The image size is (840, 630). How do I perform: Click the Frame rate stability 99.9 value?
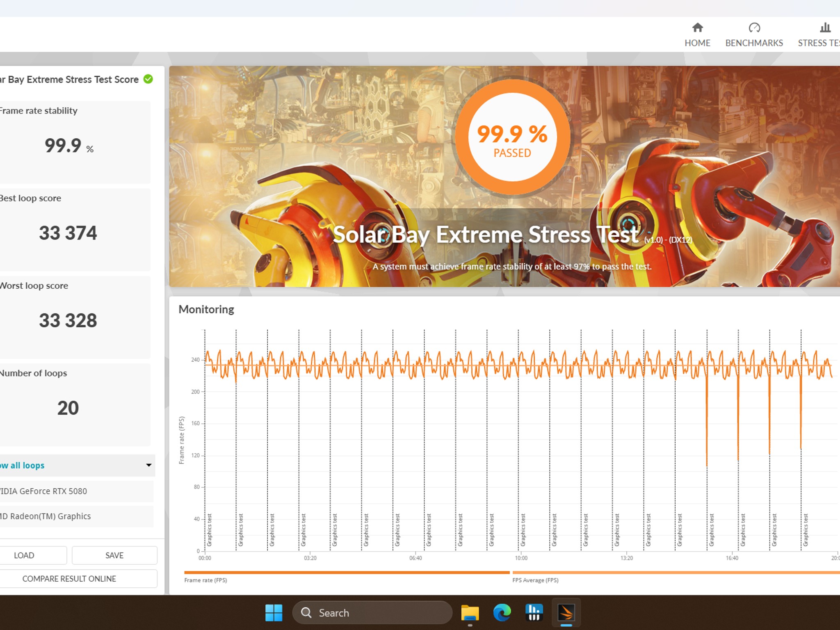pyautogui.click(x=69, y=146)
